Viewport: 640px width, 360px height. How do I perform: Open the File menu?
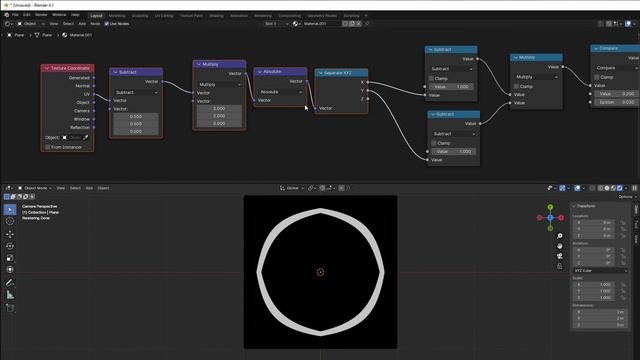pos(15,15)
